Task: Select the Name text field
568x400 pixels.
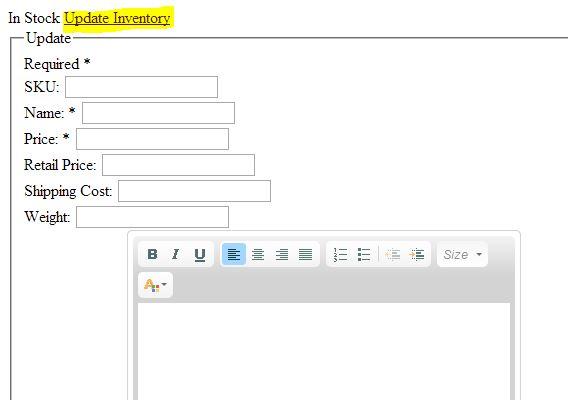Action: tap(158, 113)
